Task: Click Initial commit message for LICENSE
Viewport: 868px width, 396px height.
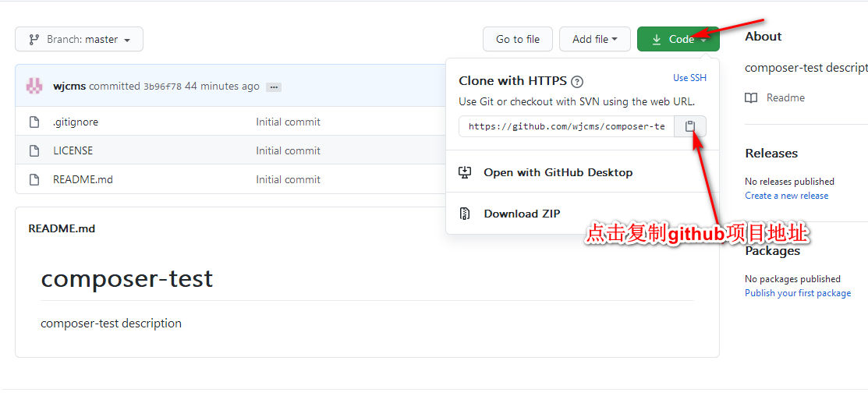Action: (288, 150)
